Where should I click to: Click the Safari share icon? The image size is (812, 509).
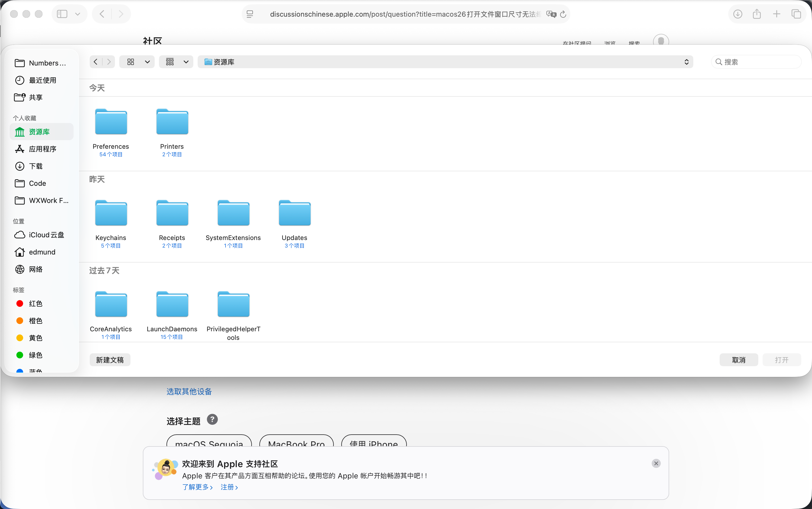pos(757,14)
